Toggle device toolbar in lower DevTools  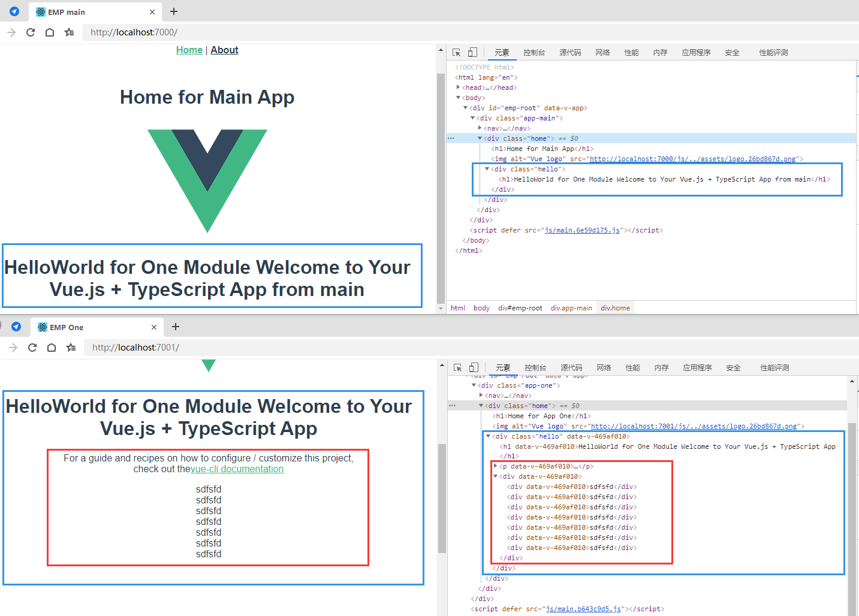(x=474, y=368)
